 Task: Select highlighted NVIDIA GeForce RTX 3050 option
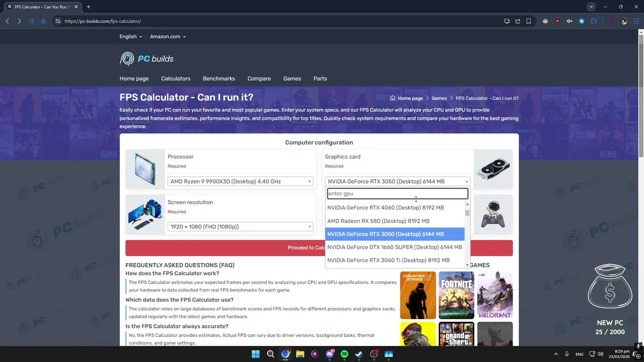395,234
